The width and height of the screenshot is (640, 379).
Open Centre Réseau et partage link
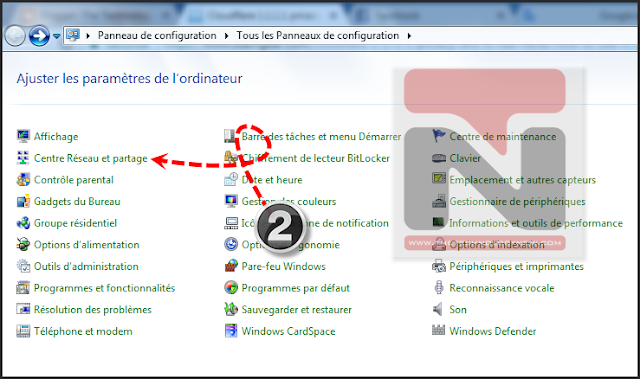click(91, 158)
